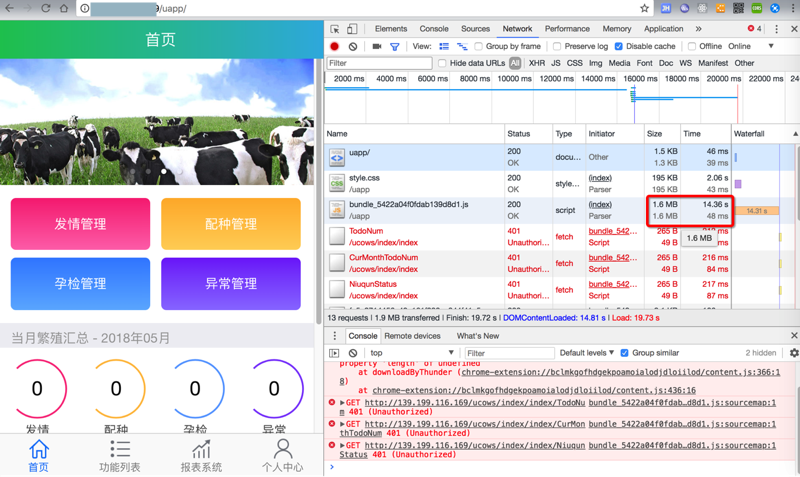
Task: Capture screenshots camera icon in Network
Action: 377,46
